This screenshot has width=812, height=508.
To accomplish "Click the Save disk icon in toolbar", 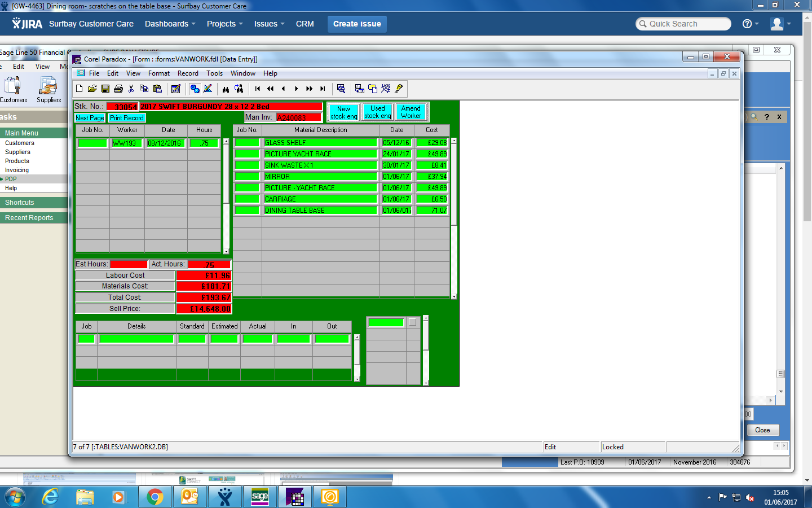I will [105, 89].
